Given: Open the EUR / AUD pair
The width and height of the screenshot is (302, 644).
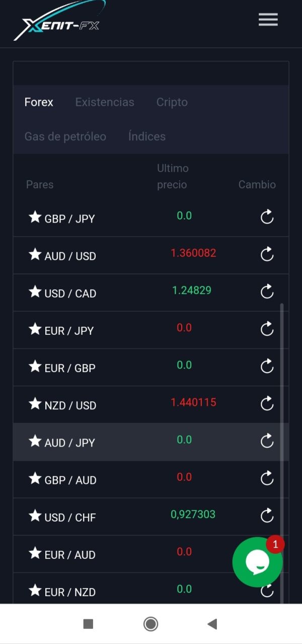Looking at the screenshot, I should (70, 554).
